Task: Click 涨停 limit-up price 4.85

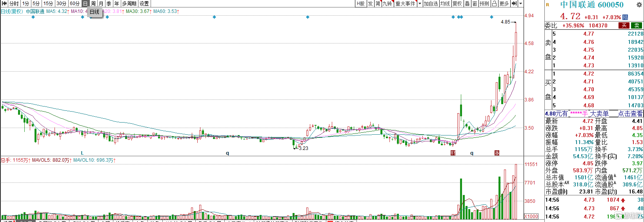Action: point(588,163)
